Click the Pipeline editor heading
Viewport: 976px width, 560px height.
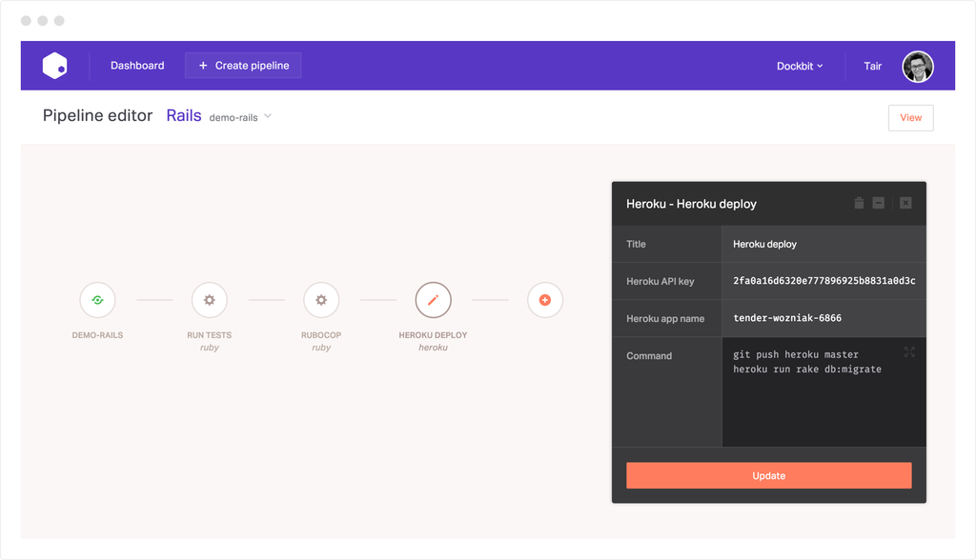pos(98,116)
